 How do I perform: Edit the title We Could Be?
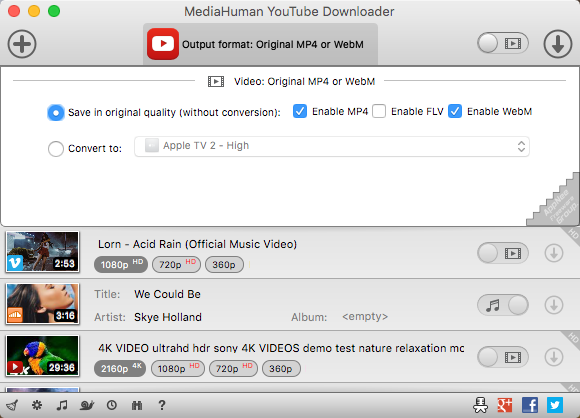(x=167, y=294)
